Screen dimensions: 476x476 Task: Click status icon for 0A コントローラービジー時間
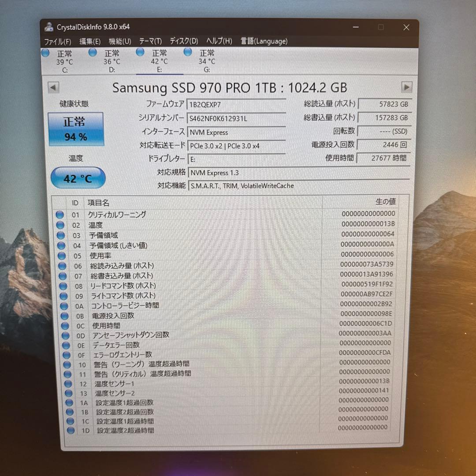[64, 306]
